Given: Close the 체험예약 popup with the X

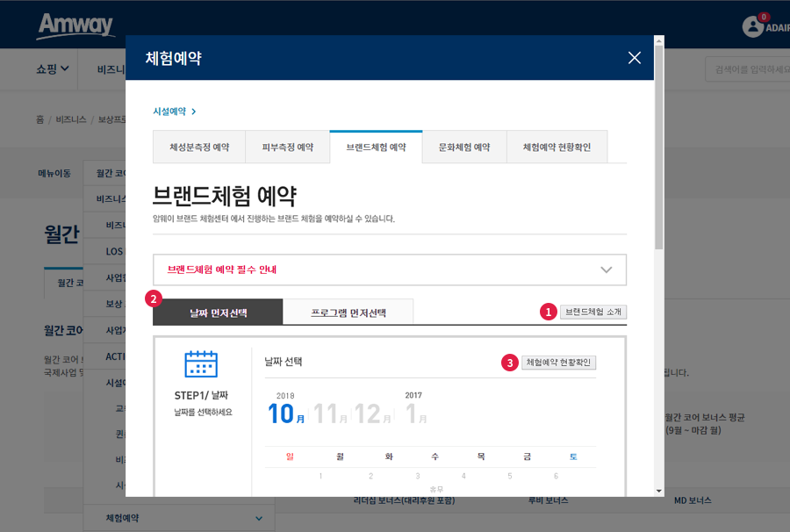Looking at the screenshot, I should tap(635, 58).
